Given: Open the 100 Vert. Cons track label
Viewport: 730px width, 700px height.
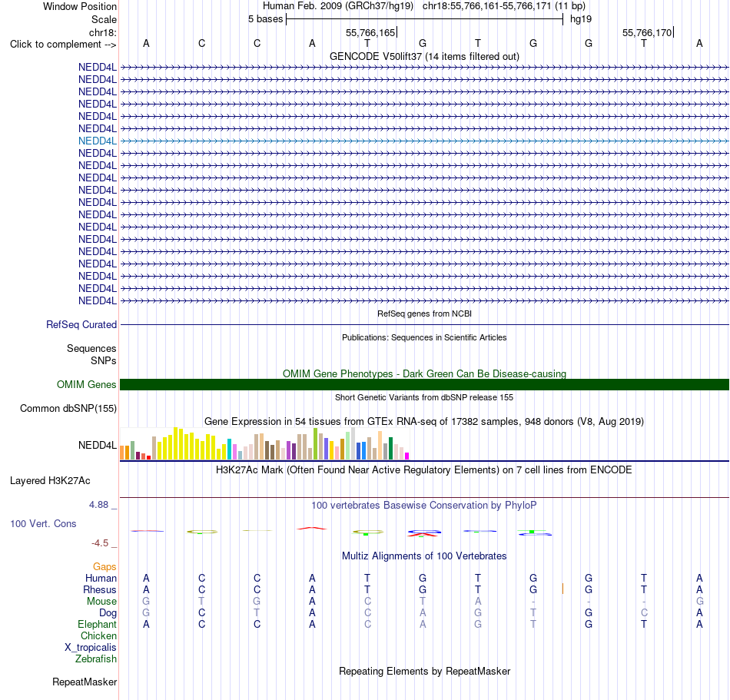Looking at the screenshot, I should coord(43,523).
